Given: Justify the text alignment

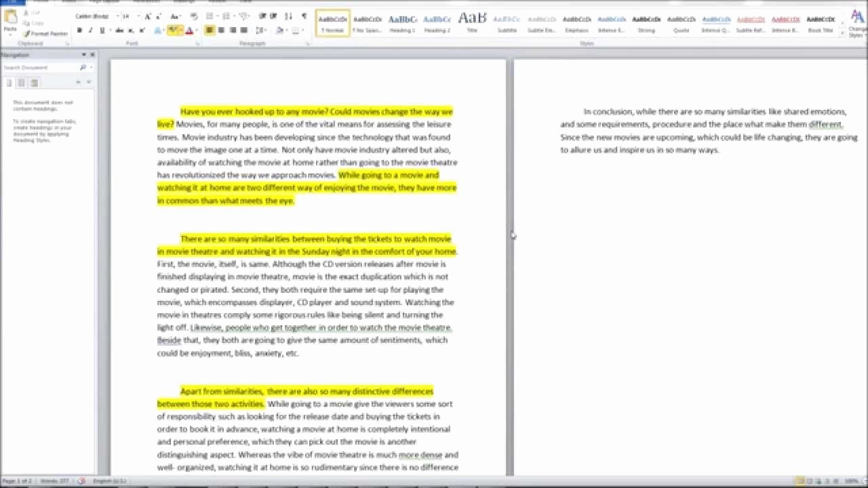Looking at the screenshot, I should pyautogui.click(x=244, y=30).
